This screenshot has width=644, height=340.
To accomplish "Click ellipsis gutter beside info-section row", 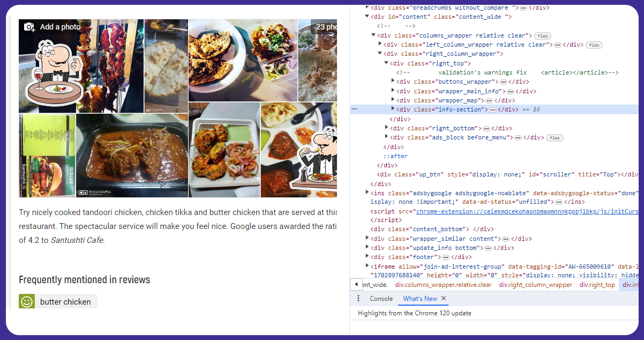I will tap(354, 109).
